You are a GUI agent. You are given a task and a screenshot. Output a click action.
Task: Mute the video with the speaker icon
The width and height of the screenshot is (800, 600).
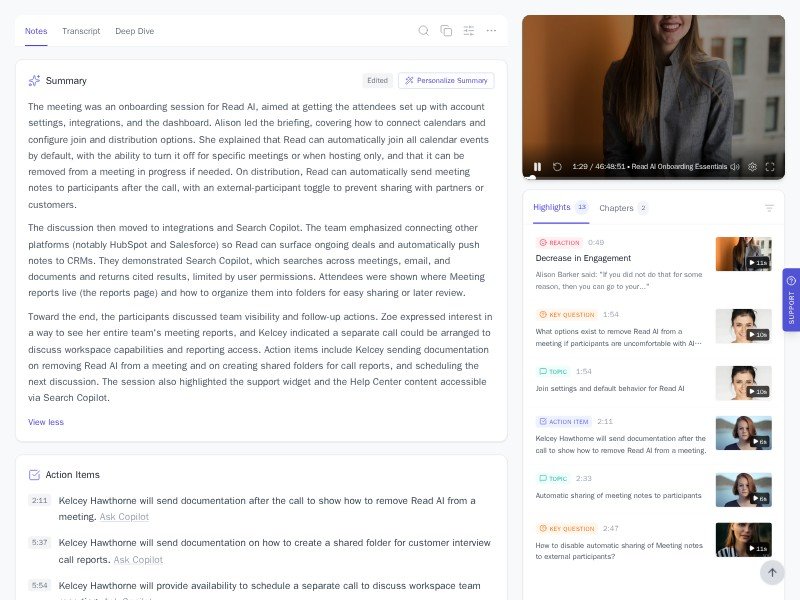coord(735,167)
